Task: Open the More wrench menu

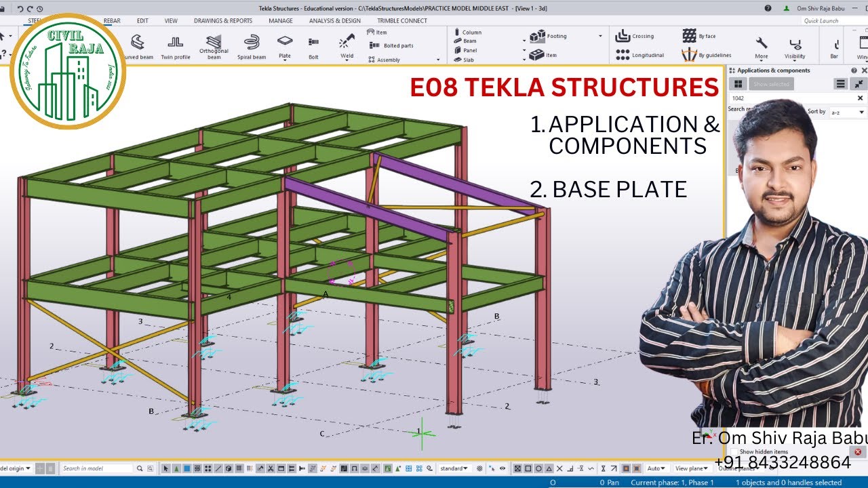Action: (x=762, y=47)
